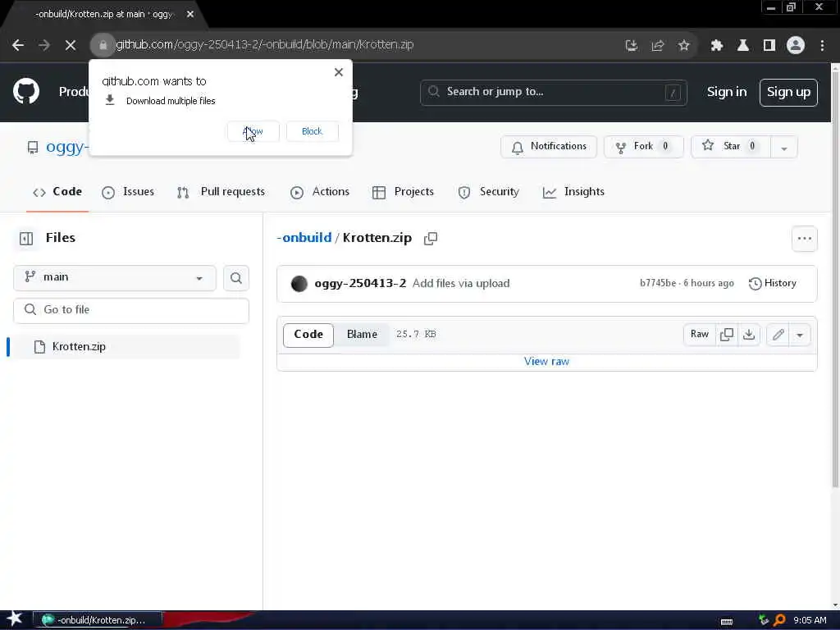The height and width of the screenshot is (630, 840).
Task: Switch to the Code tab
Action: pyautogui.click(x=57, y=192)
